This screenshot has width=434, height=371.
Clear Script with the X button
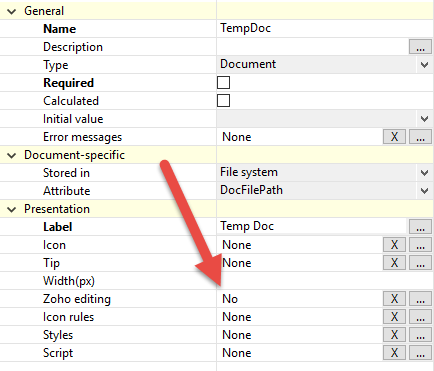[x=394, y=353]
